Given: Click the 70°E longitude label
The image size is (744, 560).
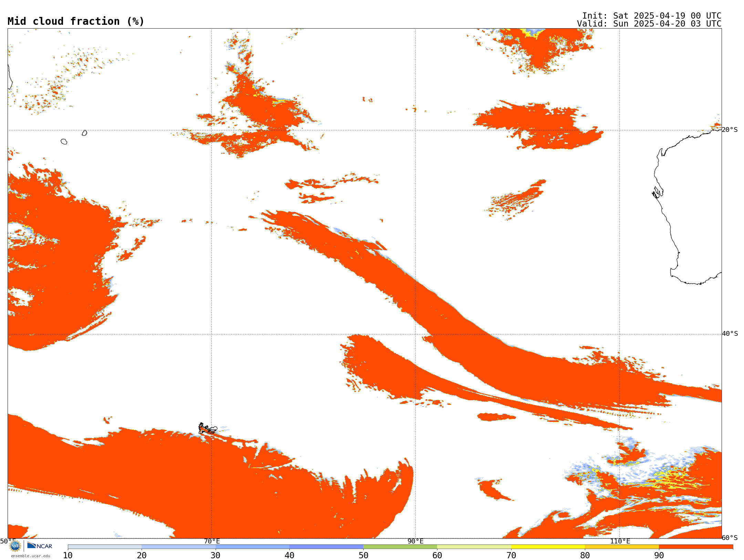Looking at the screenshot, I should click(212, 541).
